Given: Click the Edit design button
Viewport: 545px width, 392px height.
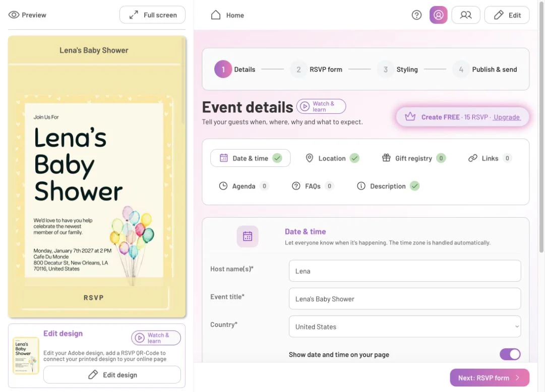Looking at the screenshot, I should (x=112, y=375).
